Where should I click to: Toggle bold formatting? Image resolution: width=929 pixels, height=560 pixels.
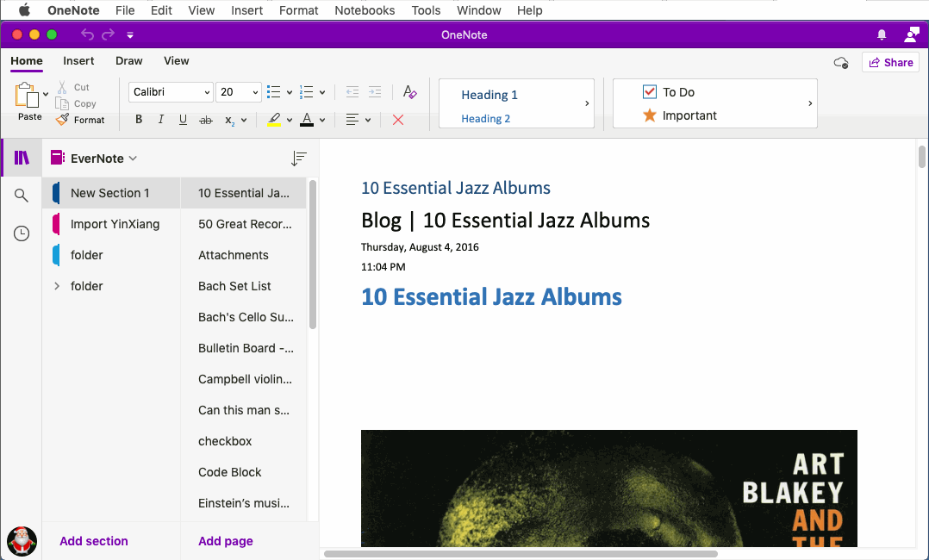point(139,120)
